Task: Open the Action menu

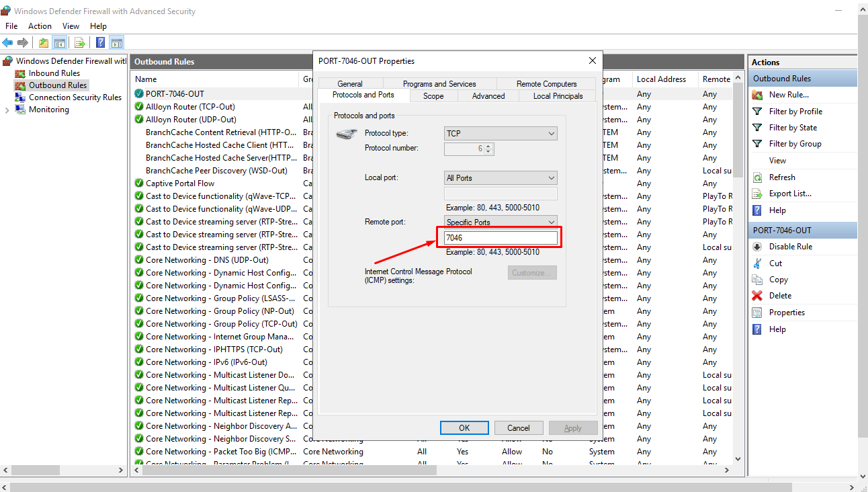Action: pos(40,26)
